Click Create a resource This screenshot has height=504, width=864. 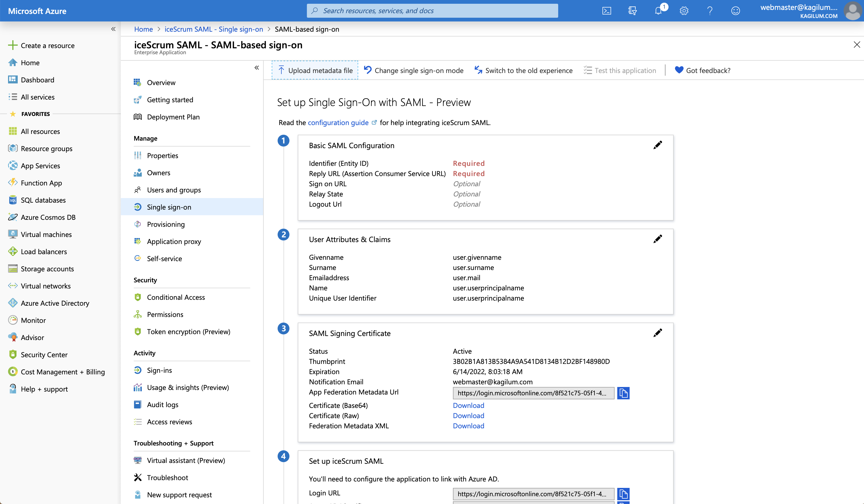pyautogui.click(x=41, y=45)
